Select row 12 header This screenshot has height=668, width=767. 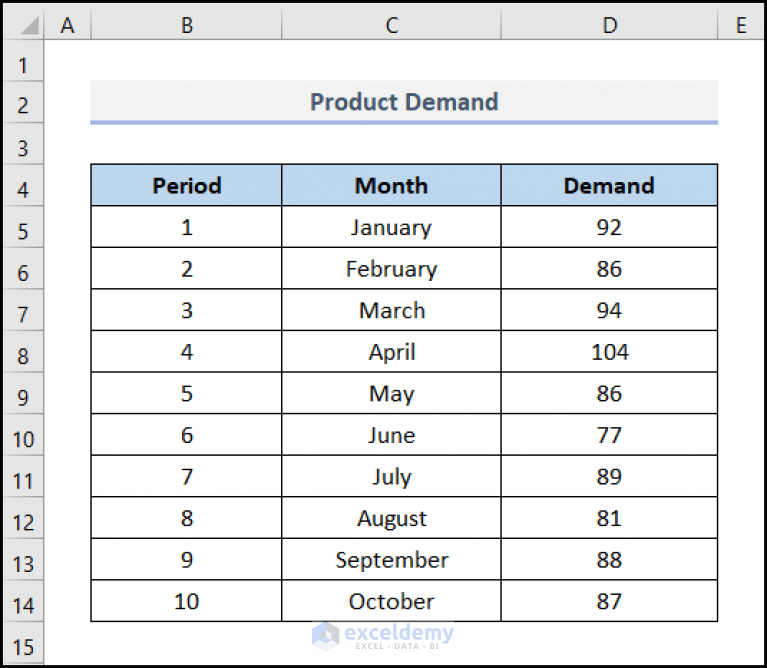point(23,518)
